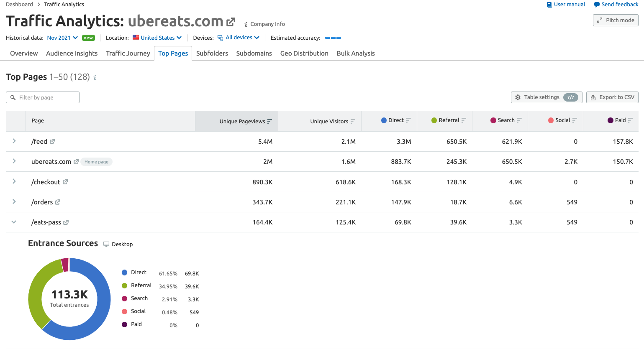The height and width of the screenshot is (349, 644).
Task: Collapse the /eats-pass row
Action: (x=14, y=222)
